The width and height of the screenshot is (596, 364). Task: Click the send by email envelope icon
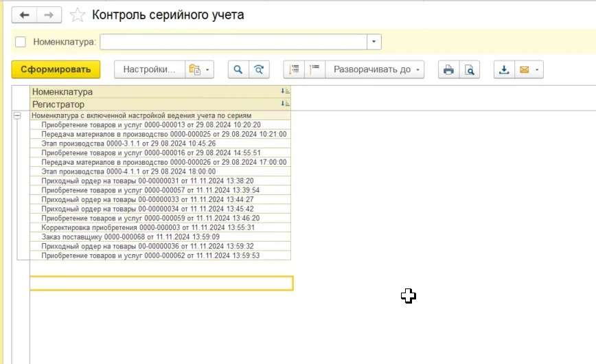tap(524, 69)
